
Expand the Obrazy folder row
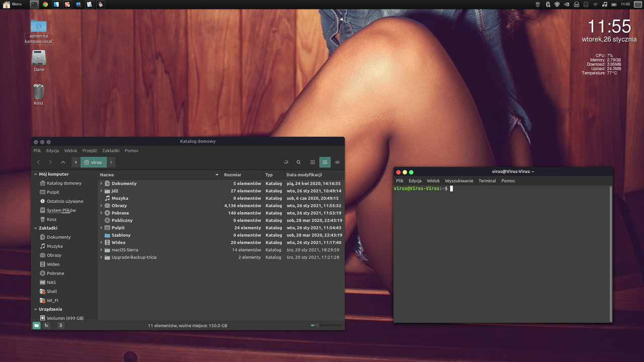[101, 206]
